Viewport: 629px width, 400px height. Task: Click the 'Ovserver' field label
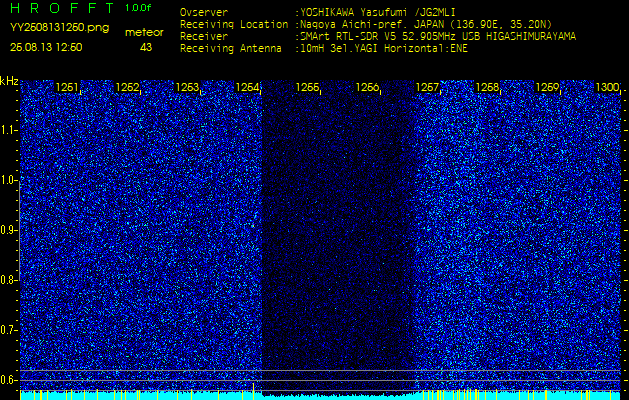pos(204,12)
